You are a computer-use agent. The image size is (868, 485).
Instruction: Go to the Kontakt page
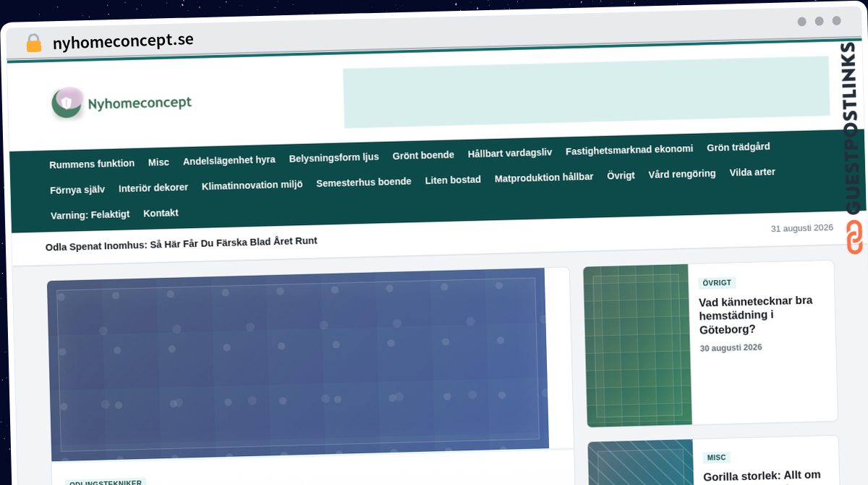tap(161, 213)
